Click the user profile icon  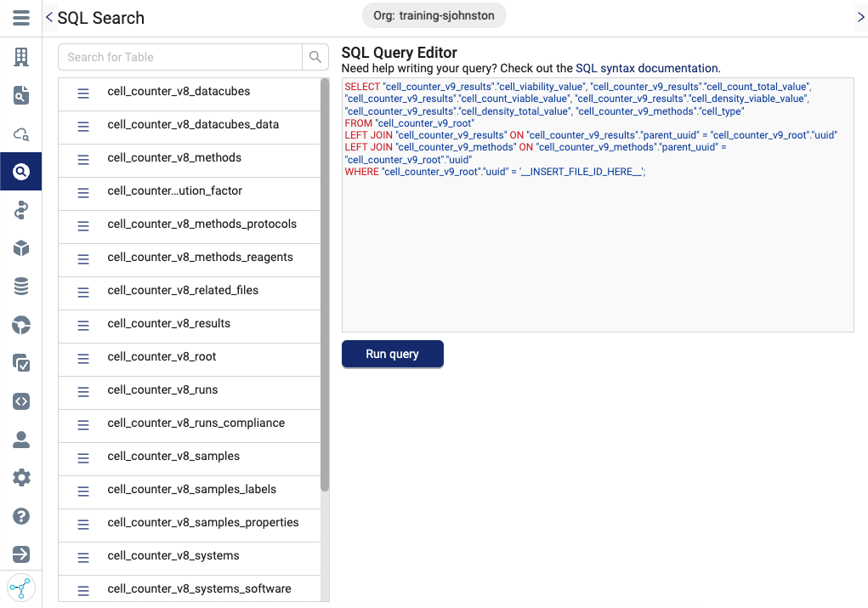coord(21,440)
